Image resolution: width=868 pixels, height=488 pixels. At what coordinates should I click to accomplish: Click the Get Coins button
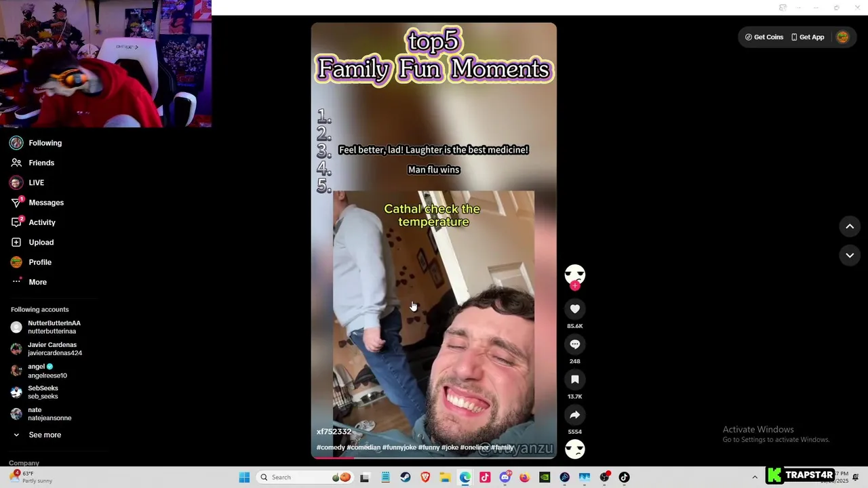point(764,37)
